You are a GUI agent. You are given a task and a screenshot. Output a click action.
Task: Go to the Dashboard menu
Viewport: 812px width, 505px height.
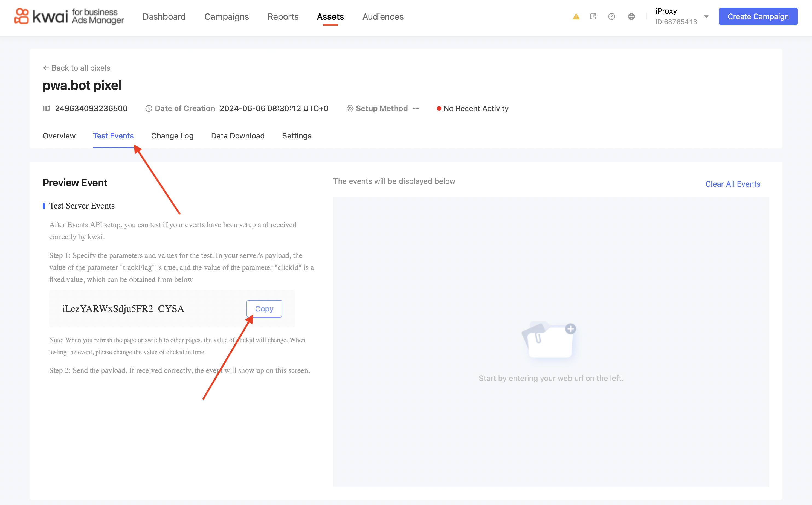point(164,17)
